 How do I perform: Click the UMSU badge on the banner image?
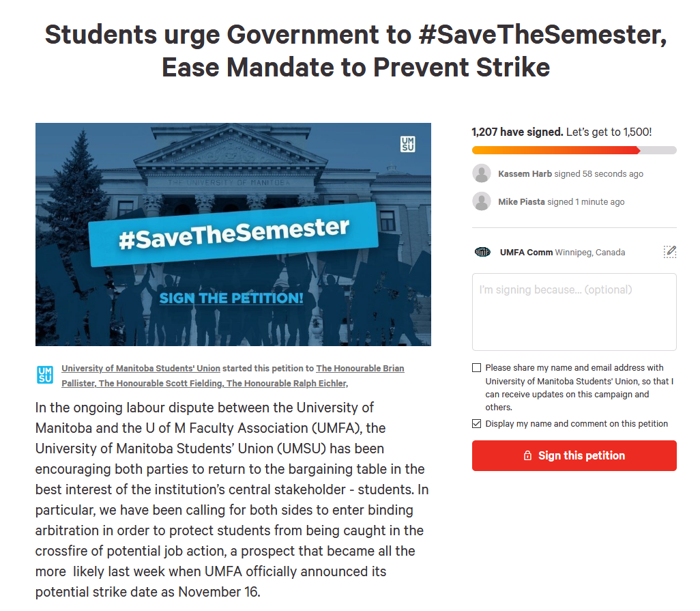pyautogui.click(x=407, y=144)
